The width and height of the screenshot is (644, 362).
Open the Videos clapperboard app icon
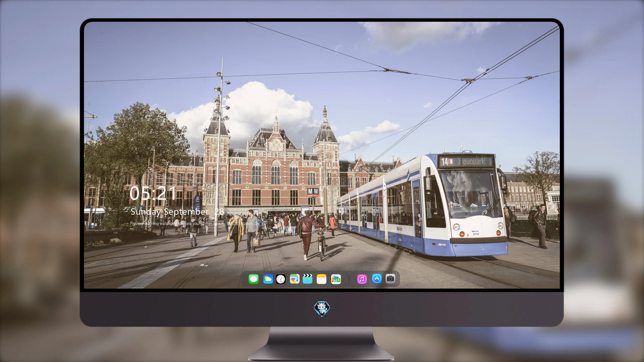coord(308,279)
